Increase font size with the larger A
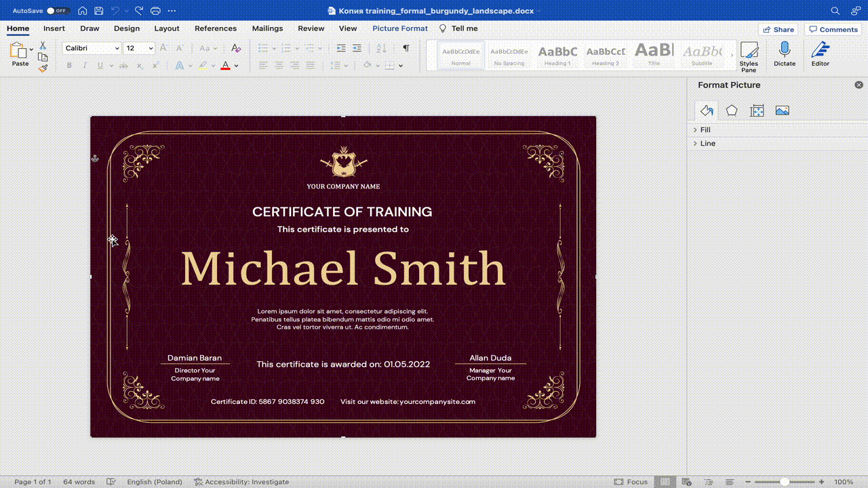Image resolution: width=868 pixels, height=488 pixels. coord(164,48)
